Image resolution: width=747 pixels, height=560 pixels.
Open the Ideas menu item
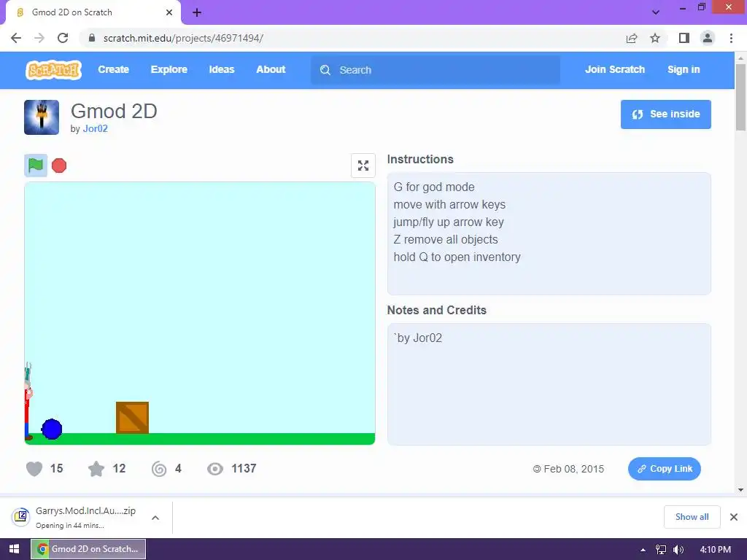pyautogui.click(x=222, y=69)
